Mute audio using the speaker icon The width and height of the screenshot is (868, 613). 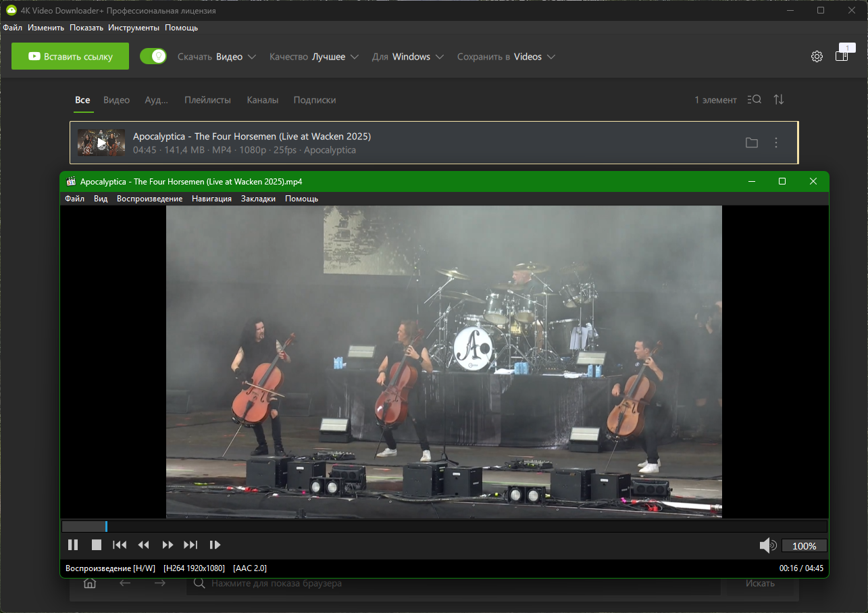point(767,545)
